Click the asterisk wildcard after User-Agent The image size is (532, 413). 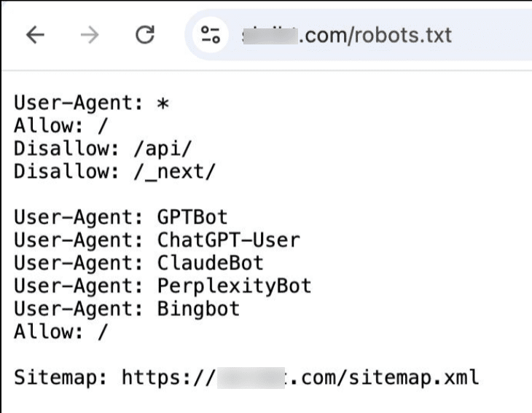[x=163, y=103]
